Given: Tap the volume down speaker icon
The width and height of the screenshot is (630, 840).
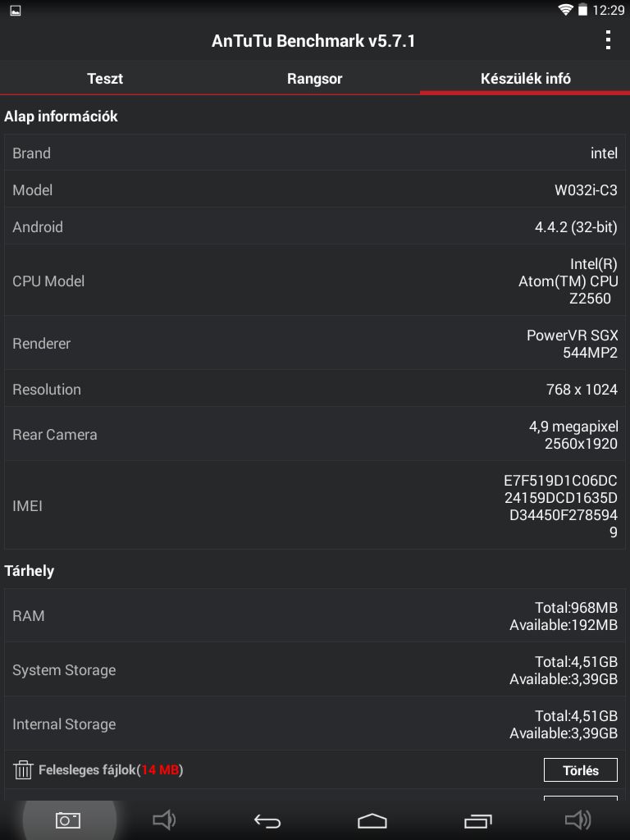Looking at the screenshot, I should click(x=164, y=819).
